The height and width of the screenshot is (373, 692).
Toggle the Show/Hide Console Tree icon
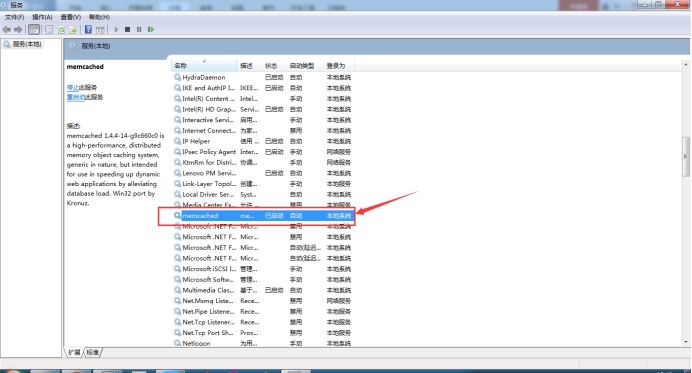(34, 30)
